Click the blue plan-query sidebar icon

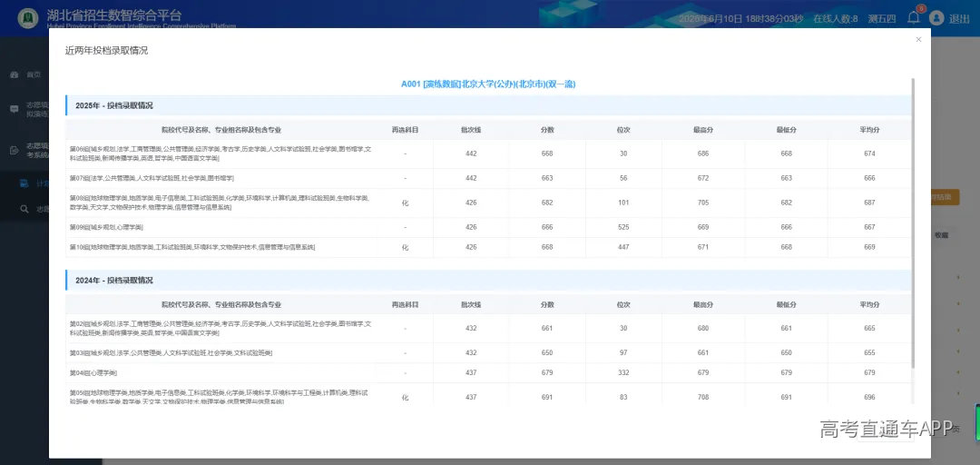click(24, 183)
